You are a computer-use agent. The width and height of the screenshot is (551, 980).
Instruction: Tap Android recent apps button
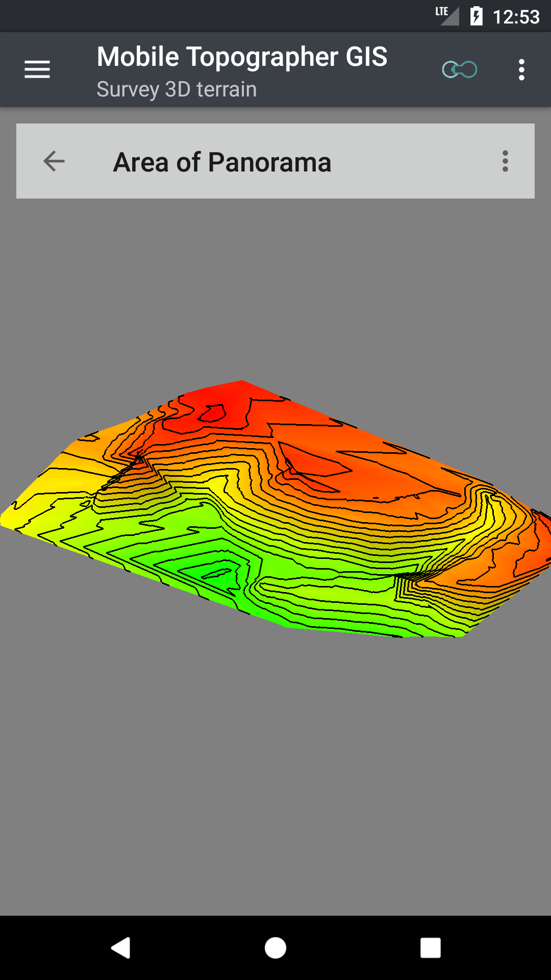(x=431, y=948)
